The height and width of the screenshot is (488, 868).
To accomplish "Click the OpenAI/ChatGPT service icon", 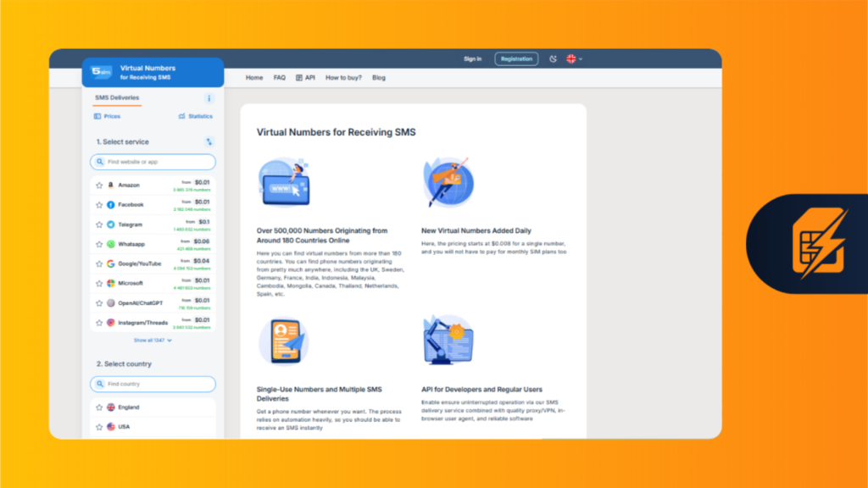I will click(x=110, y=302).
